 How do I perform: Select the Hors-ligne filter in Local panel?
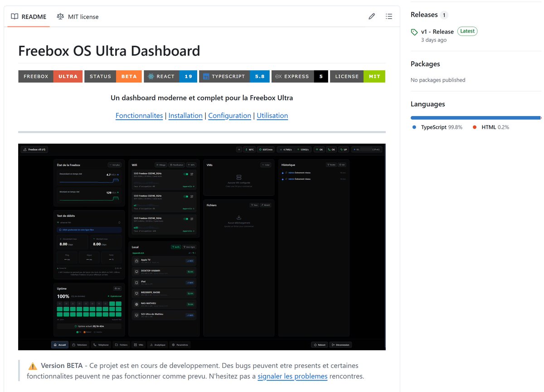(189, 247)
